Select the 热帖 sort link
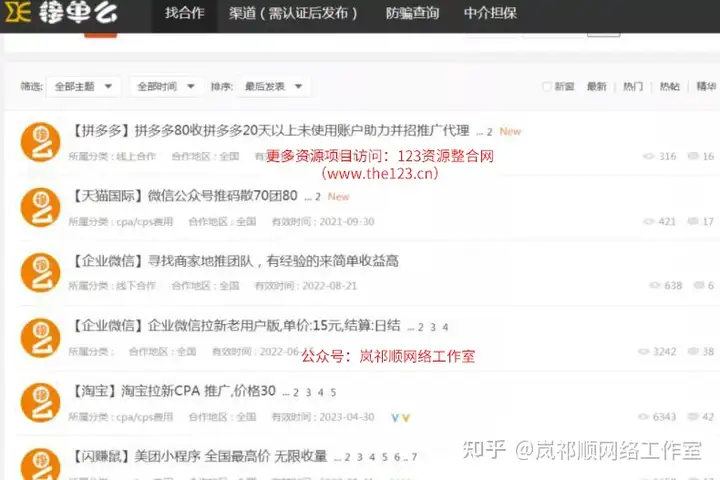The image size is (720, 480). pyautogui.click(x=669, y=86)
